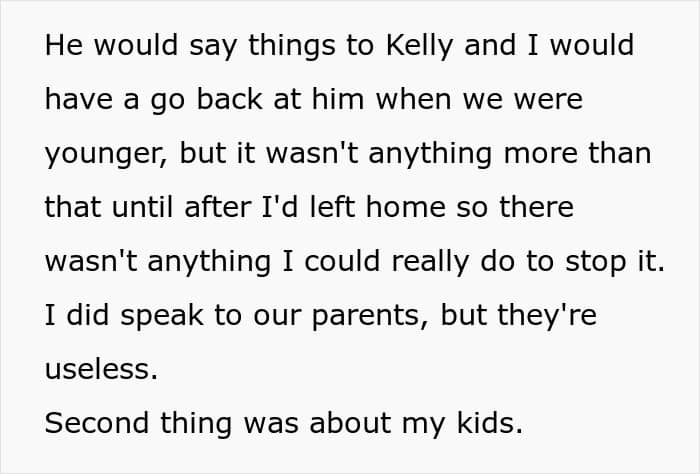This screenshot has width=700, height=474.
Task: Click the word "speak" in the text
Action: [162, 316]
